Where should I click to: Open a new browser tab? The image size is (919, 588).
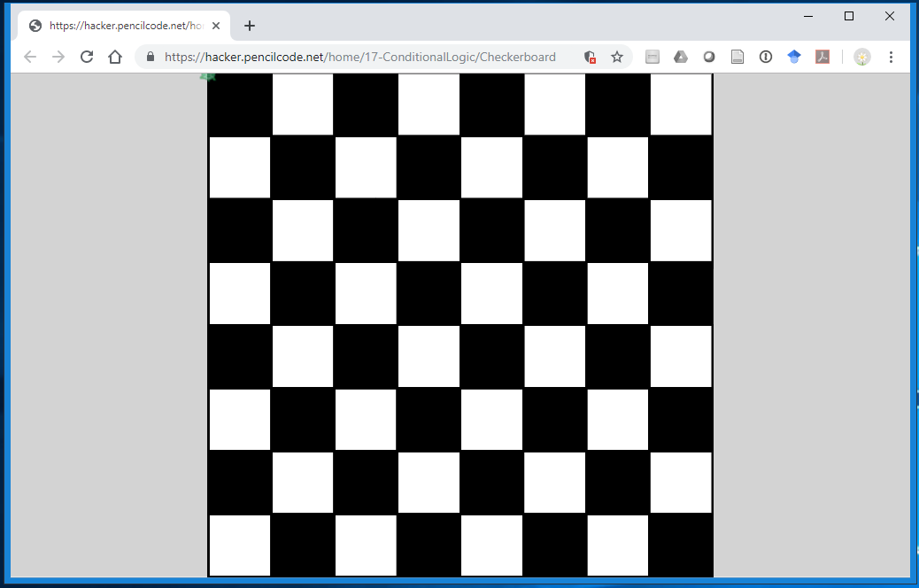click(x=249, y=26)
